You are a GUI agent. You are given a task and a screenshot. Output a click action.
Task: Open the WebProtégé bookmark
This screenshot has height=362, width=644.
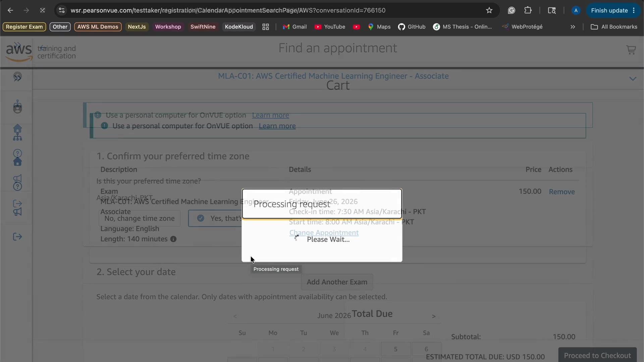[522, 27]
